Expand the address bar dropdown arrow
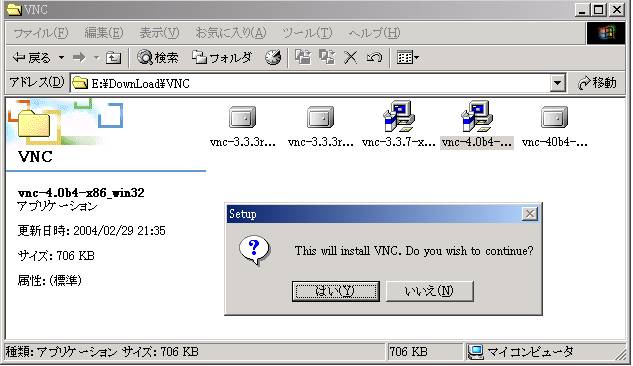The image size is (633, 366). coord(558,84)
